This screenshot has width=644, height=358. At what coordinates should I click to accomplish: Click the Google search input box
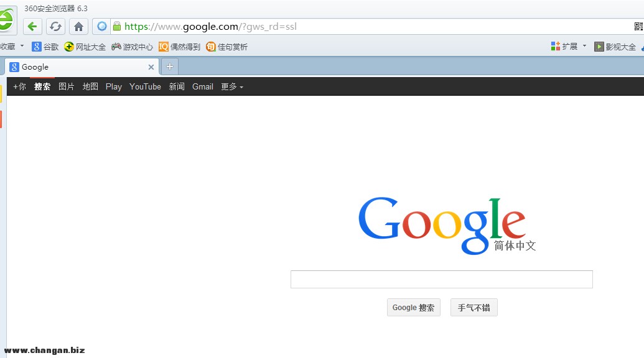coord(441,280)
